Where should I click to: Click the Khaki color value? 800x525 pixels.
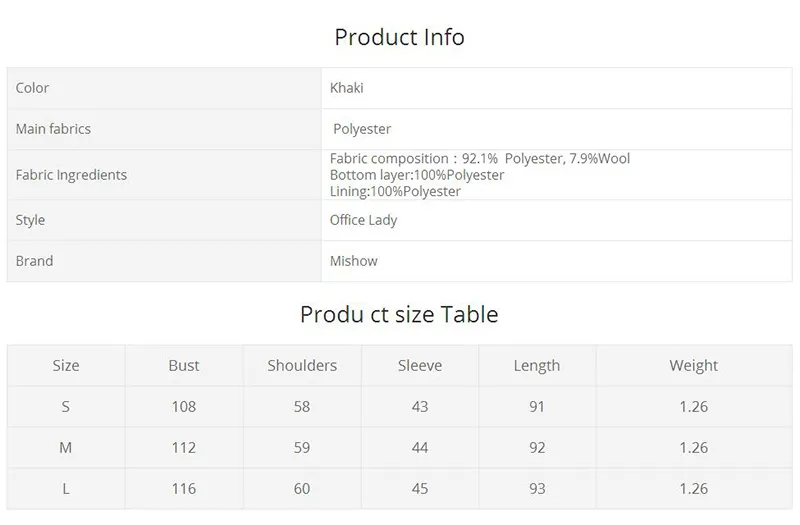coord(347,88)
